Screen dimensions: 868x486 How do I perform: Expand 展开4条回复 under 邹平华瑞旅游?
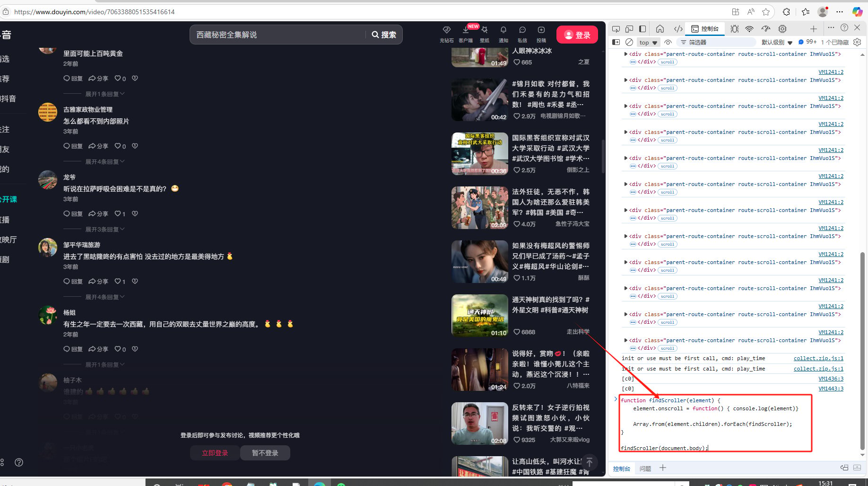click(x=104, y=297)
